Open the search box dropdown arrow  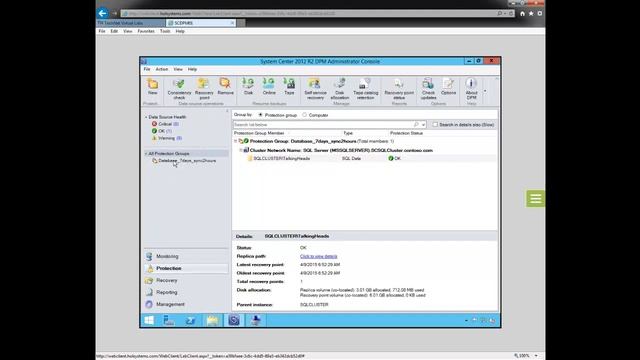coord(423,124)
